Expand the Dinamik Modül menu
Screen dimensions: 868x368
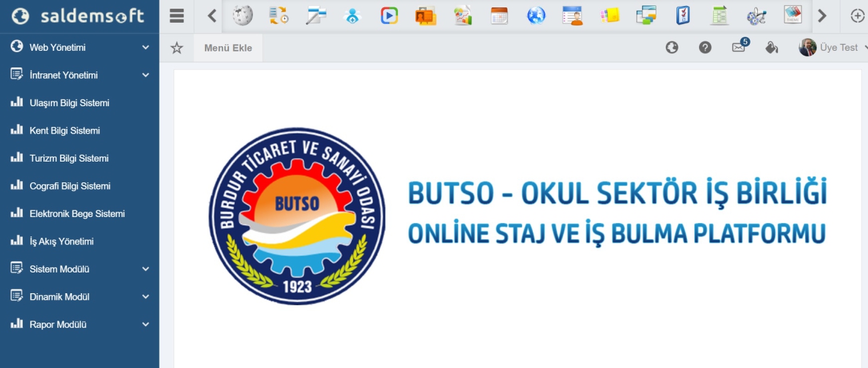tap(79, 297)
